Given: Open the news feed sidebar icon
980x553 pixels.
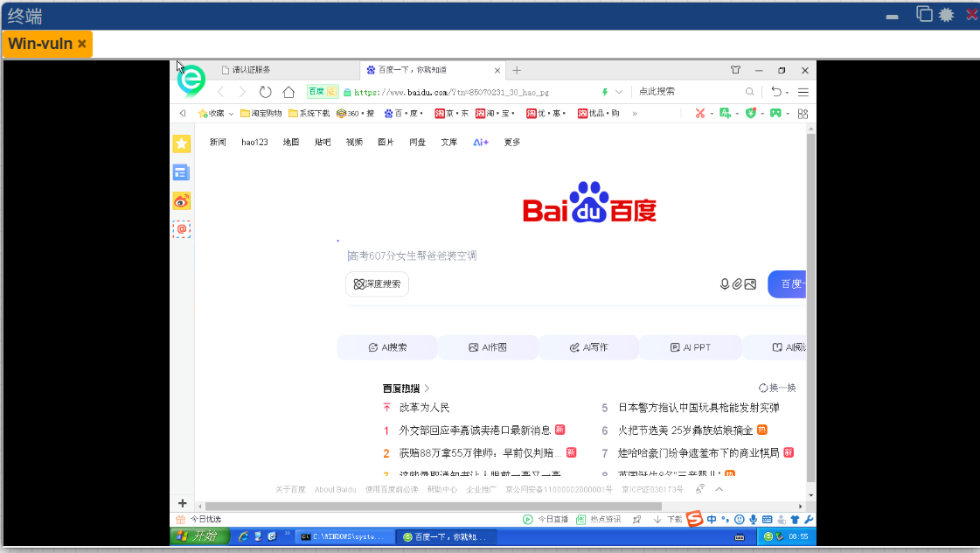Looking at the screenshot, I should [x=181, y=172].
